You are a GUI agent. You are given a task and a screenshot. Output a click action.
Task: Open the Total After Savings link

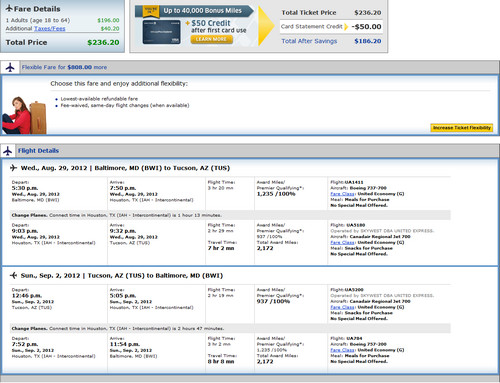(309, 41)
